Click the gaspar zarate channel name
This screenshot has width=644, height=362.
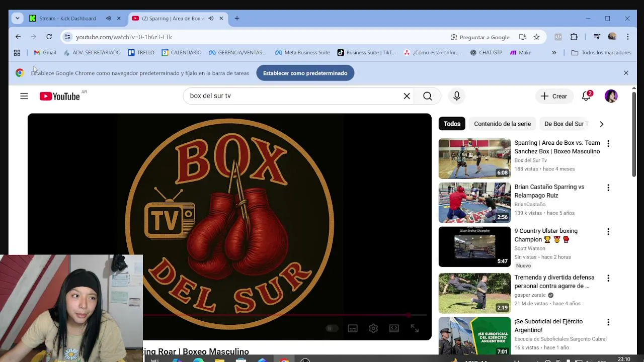(x=530, y=295)
